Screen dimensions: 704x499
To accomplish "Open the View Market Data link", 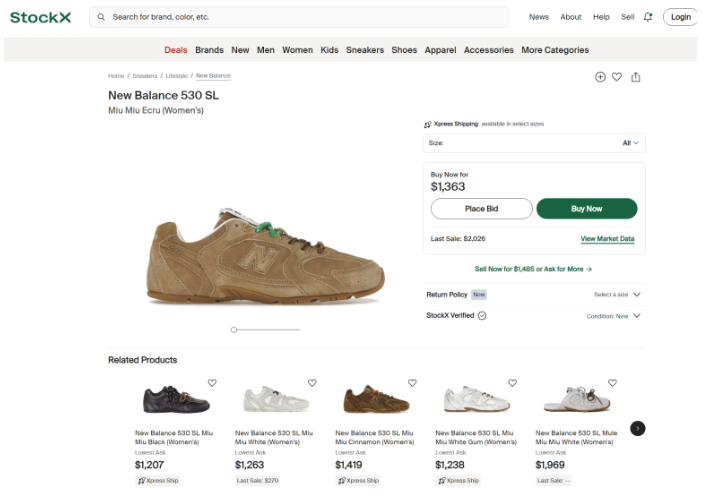I will click(x=607, y=239).
